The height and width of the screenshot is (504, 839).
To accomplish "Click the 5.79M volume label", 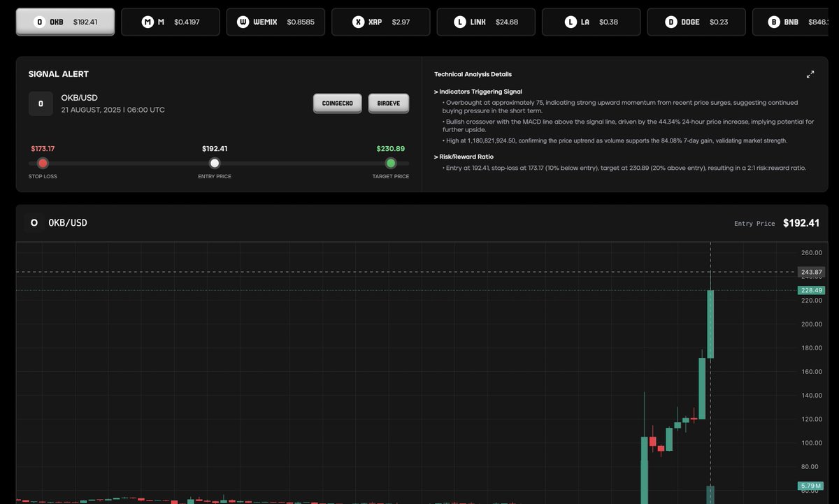I will tap(811, 486).
